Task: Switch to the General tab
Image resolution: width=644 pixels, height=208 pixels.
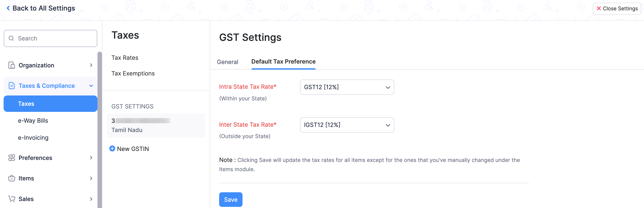Action: [x=227, y=62]
